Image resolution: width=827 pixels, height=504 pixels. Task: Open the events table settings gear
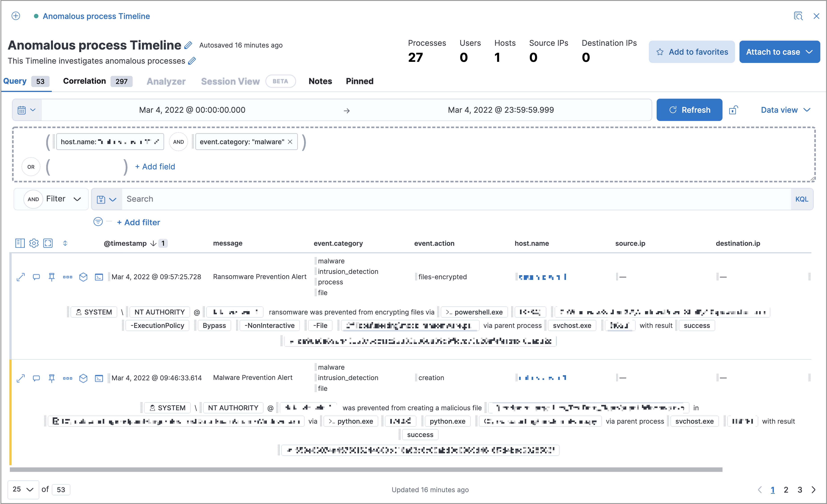(34, 243)
